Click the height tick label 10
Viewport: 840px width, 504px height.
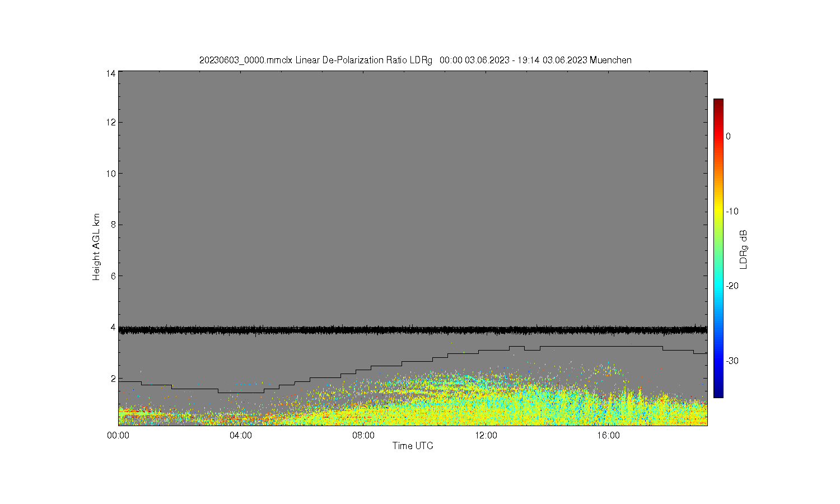point(111,174)
